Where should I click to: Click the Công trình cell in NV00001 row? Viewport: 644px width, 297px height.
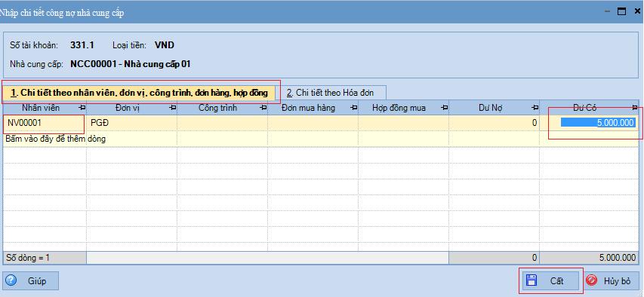click(222, 123)
